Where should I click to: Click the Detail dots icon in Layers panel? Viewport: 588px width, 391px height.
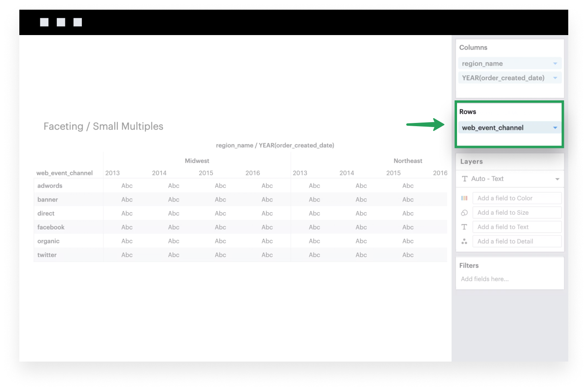(x=464, y=241)
